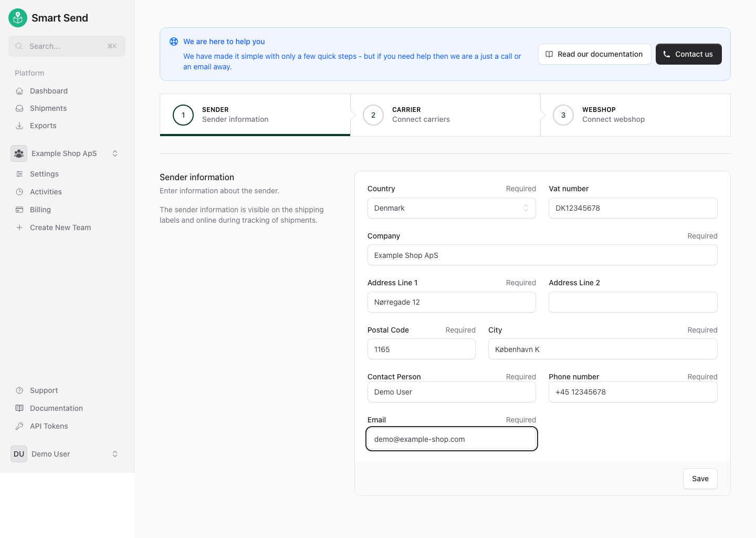Click the empty Address Line 2 field
Viewport: 756px width, 538px height.
[633, 302]
